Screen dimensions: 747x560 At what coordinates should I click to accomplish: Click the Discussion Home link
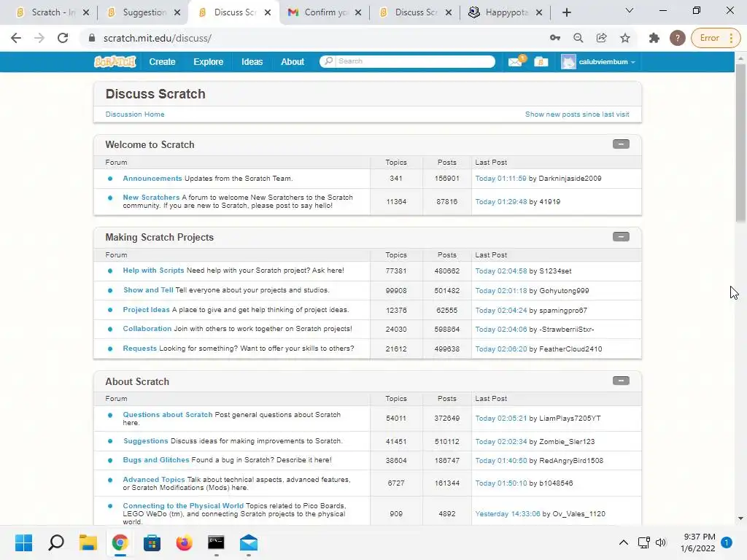[135, 114]
